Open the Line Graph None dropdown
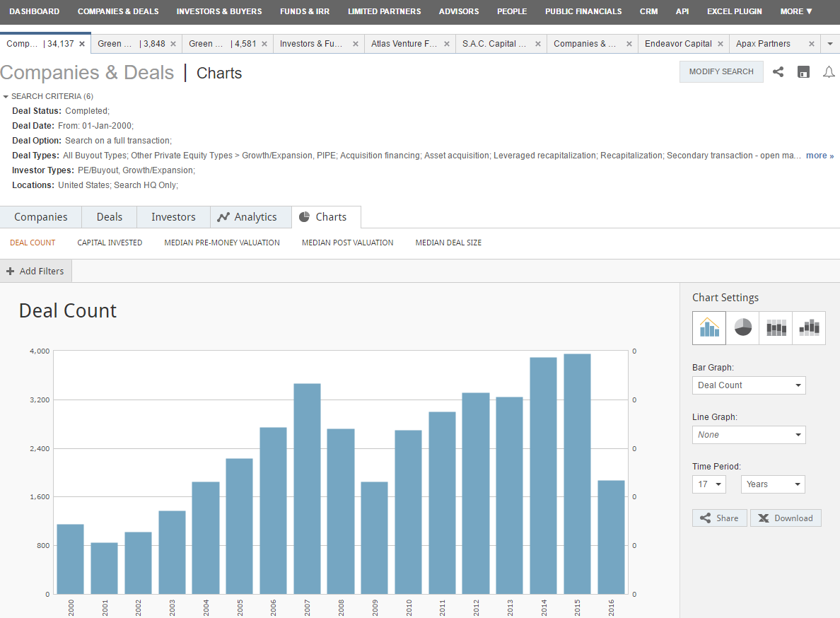 (749, 435)
